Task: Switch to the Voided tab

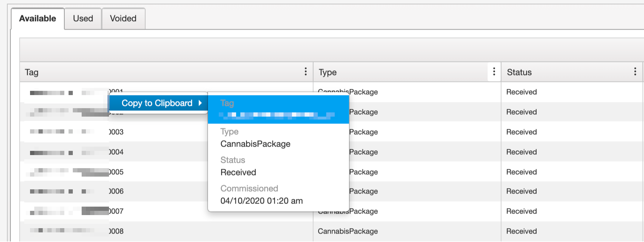Action: click(x=123, y=18)
